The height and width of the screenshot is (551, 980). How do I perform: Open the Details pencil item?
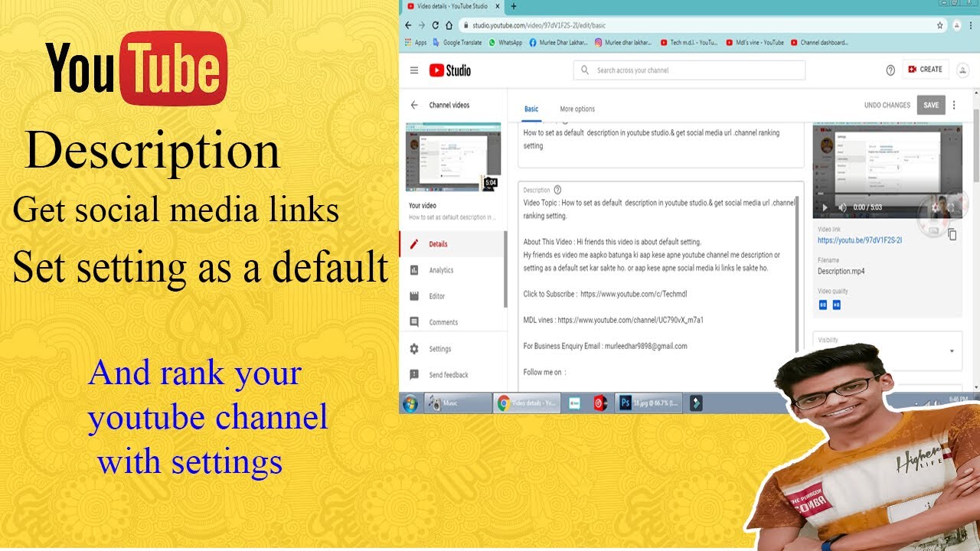pyautogui.click(x=414, y=244)
